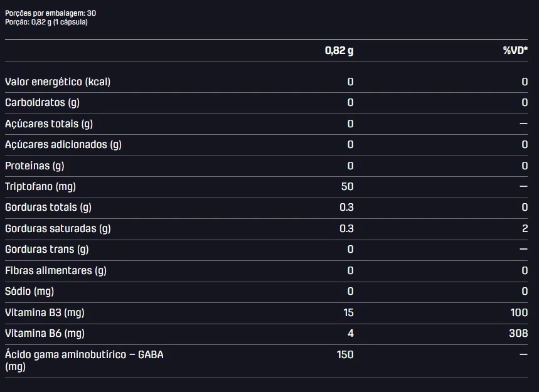539x392 pixels.
Task: Click the 'Porções por embalagem: 30' text
Action: [x=51, y=13]
